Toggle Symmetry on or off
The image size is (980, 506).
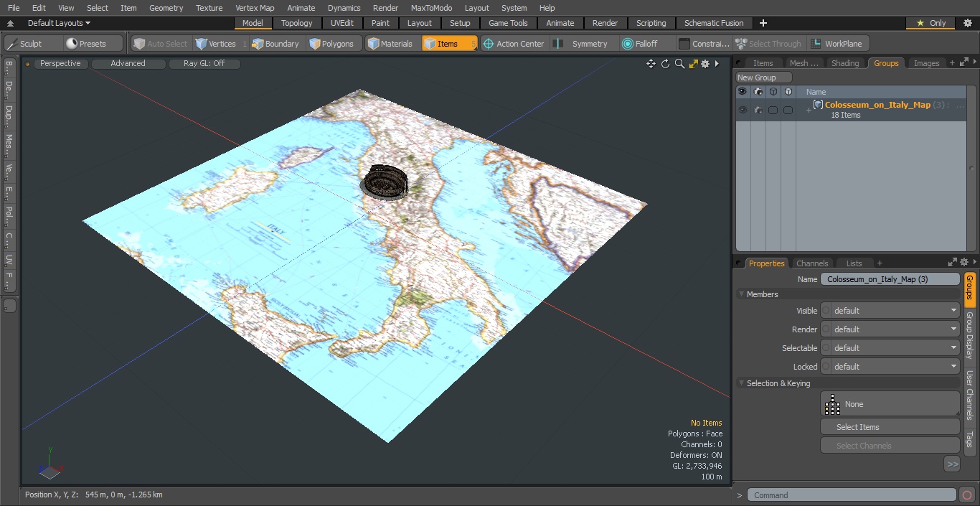click(x=583, y=44)
